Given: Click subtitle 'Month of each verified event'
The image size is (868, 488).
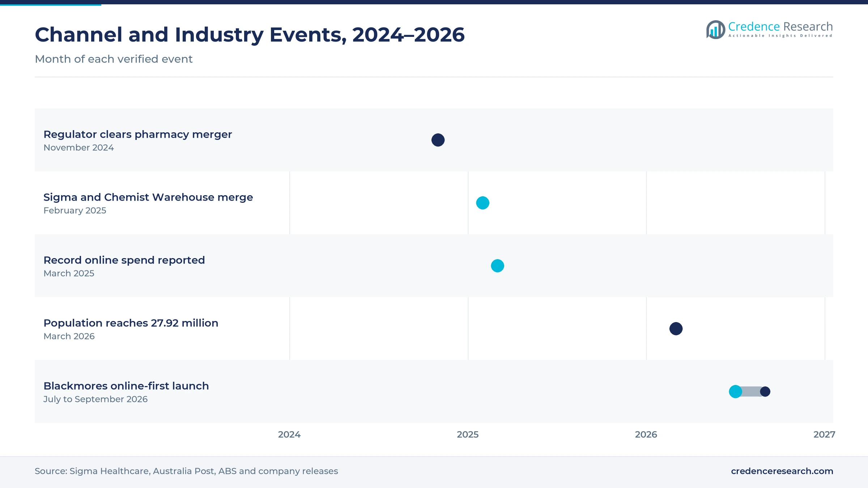Looking at the screenshot, I should [114, 59].
